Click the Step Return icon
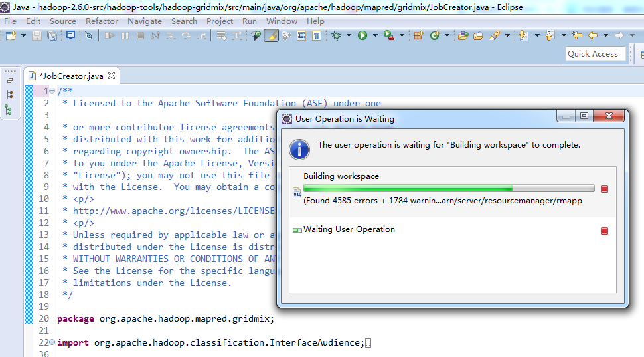Image resolution: width=644 pixels, height=357 pixels. 202,36
